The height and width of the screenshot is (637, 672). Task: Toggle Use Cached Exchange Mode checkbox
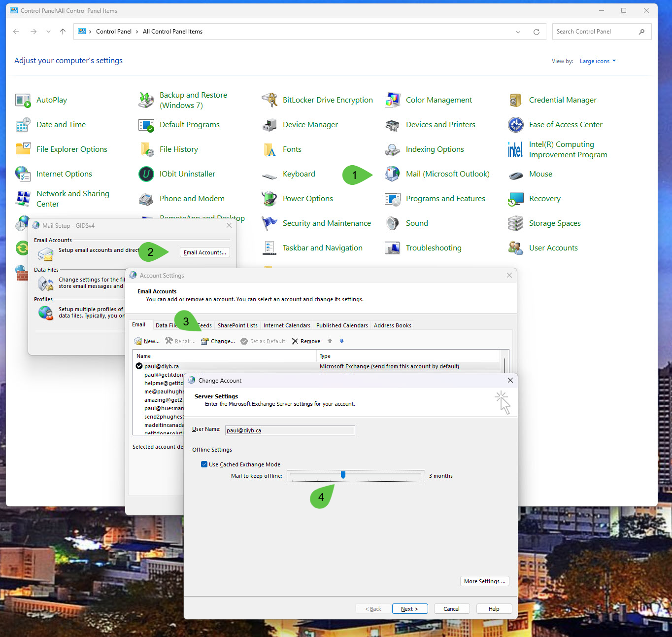204,464
